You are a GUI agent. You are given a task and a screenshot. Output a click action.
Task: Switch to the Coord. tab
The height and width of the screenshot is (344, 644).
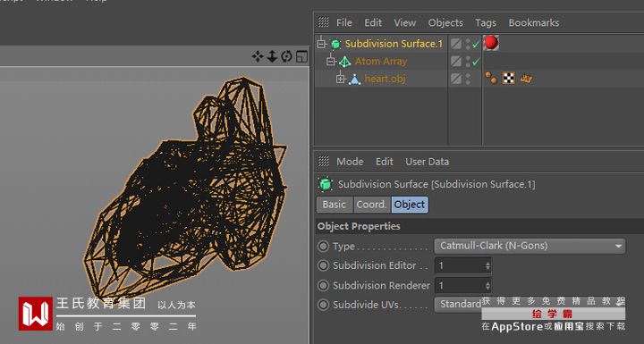tap(372, 205)
